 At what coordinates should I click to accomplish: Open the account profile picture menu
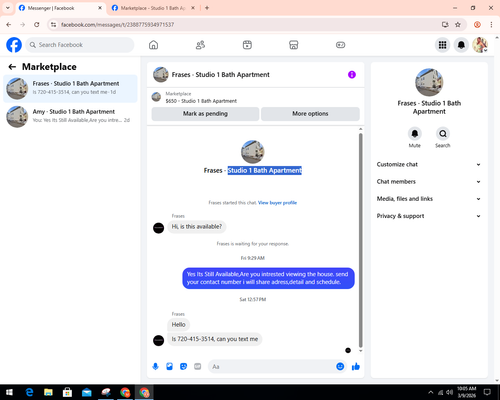(480, 45)
